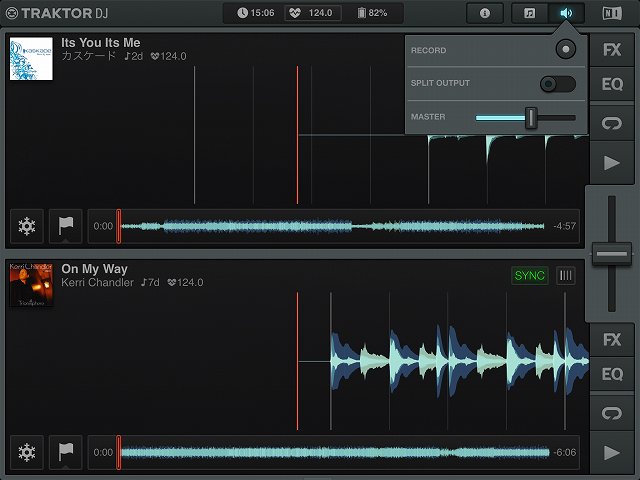
Task: Start recording with the Record button
Action: coord(566,49)
